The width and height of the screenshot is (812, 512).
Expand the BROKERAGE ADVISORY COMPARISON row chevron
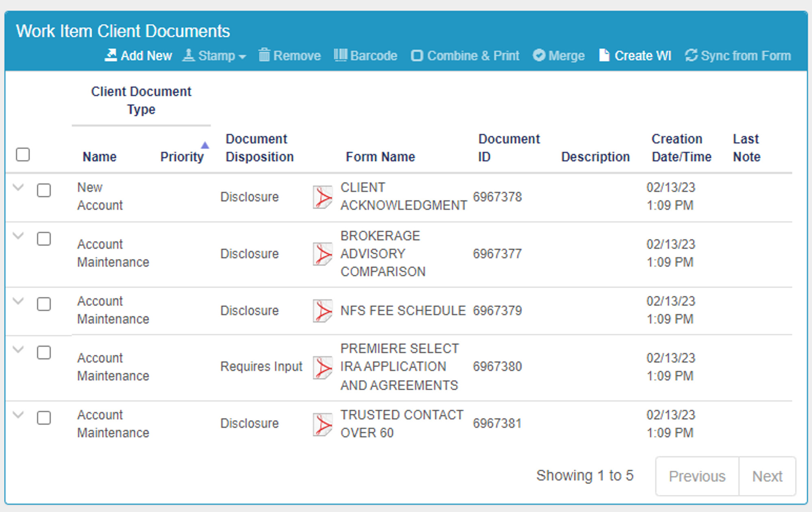(x=18, y=236)
